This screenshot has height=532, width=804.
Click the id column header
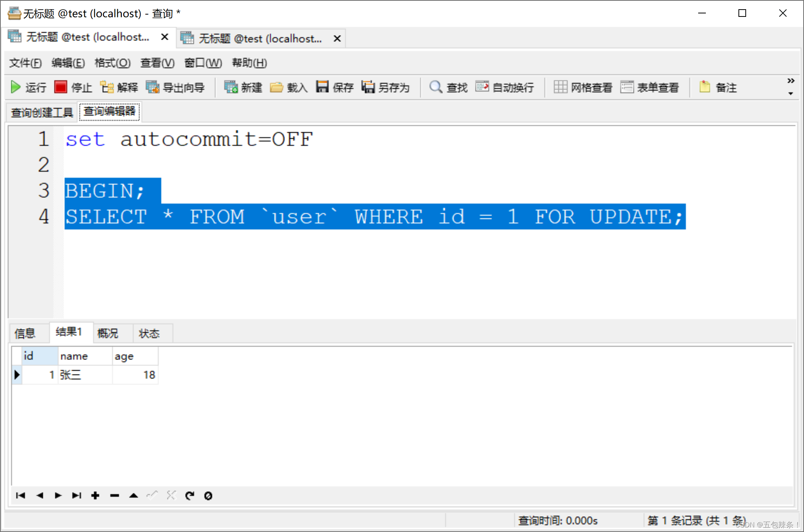click(40, 356)
